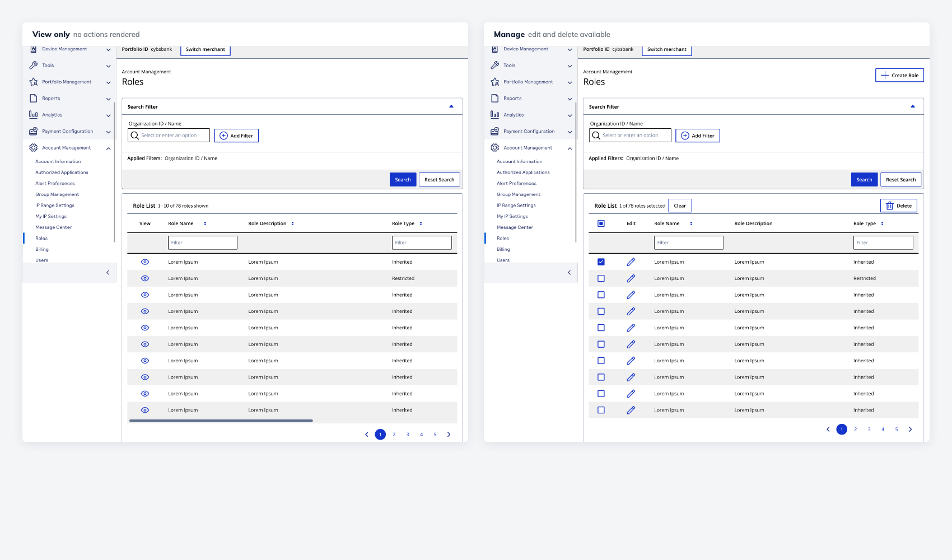Sort by Role Name in View only table
Image resolution: width=952 pixels, height=560 pixels.
click(205, 223)
